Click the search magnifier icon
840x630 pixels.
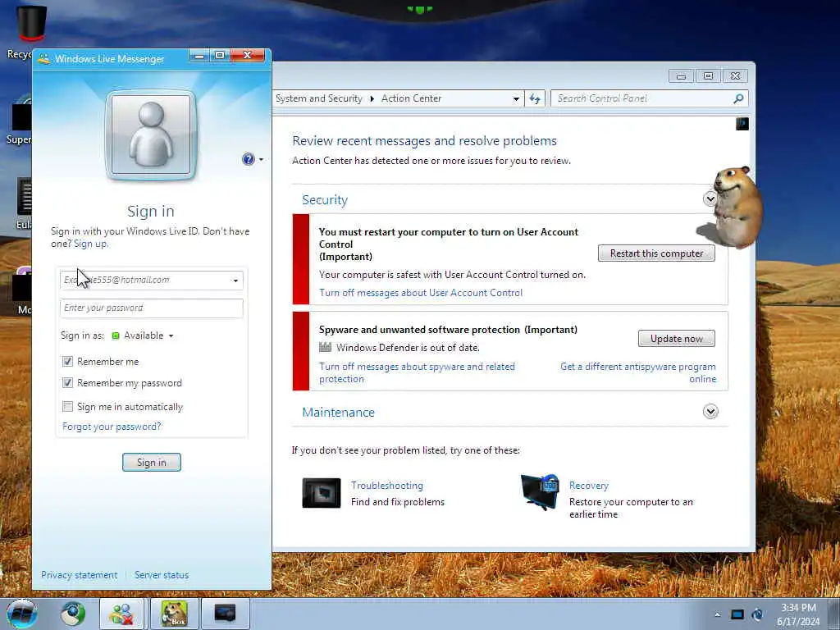click(739, 98)
